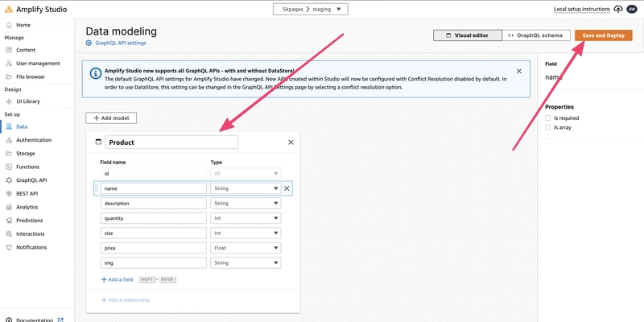This screenshot has width=644, height=322.
Task: Open the Type dropdown for size
Action: [x=246, y=233]
